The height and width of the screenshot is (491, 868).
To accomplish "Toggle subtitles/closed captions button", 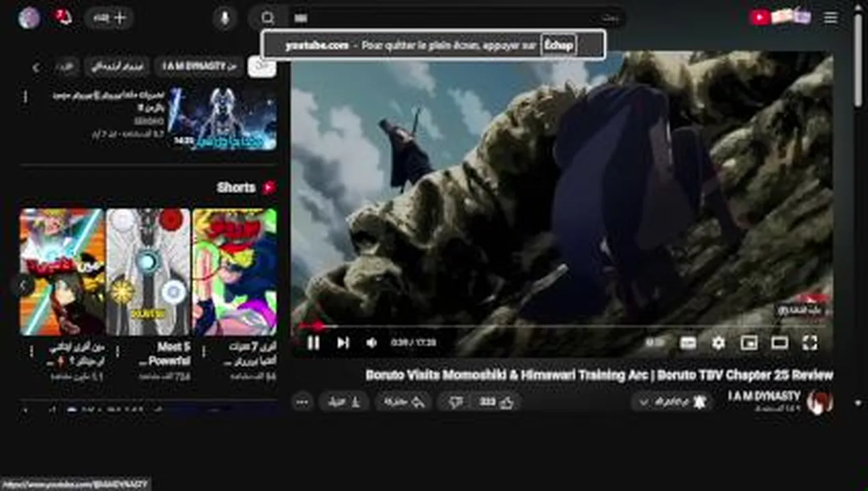I will [688, 343].
